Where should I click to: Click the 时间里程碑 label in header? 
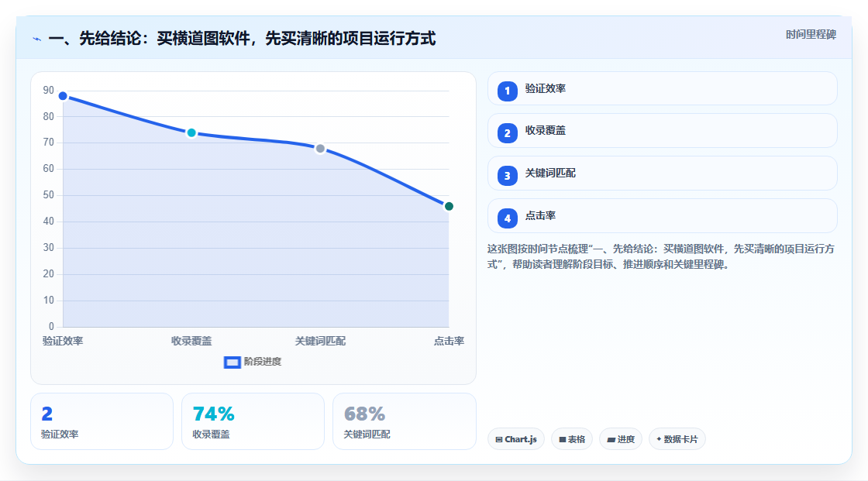[x=811, y=34]
